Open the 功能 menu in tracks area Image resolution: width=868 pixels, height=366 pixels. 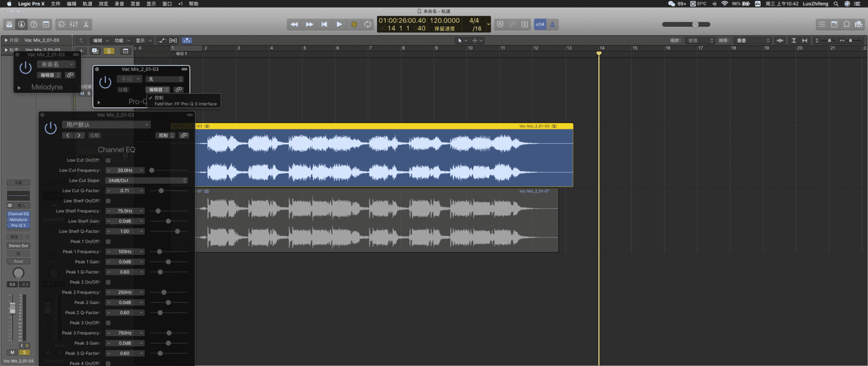[x=122, y=41]
